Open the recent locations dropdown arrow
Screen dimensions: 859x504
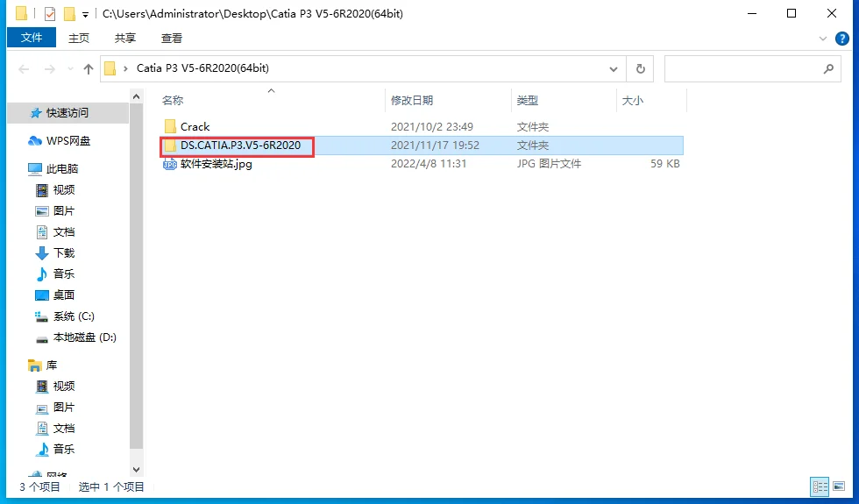70,69
